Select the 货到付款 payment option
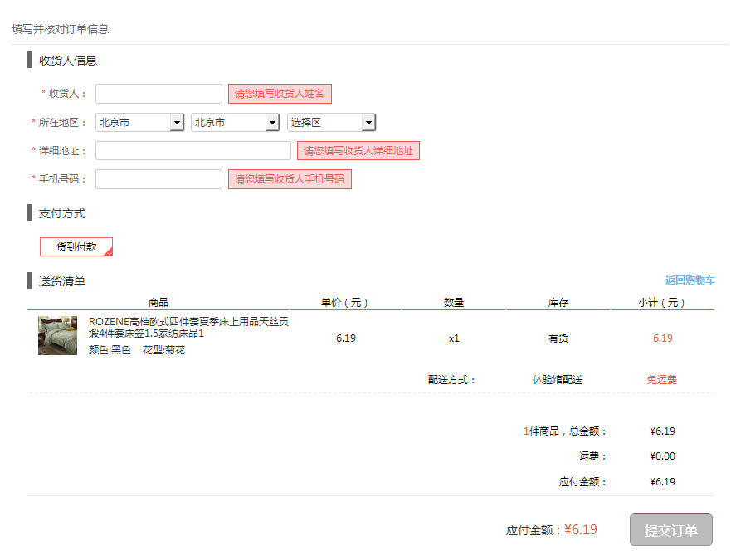This screenshot has width=731, height=560. click(x=76, y=247)
